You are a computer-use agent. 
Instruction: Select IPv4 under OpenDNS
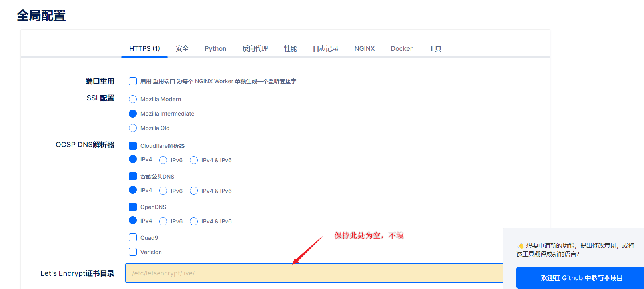click(x=133, y=220)
